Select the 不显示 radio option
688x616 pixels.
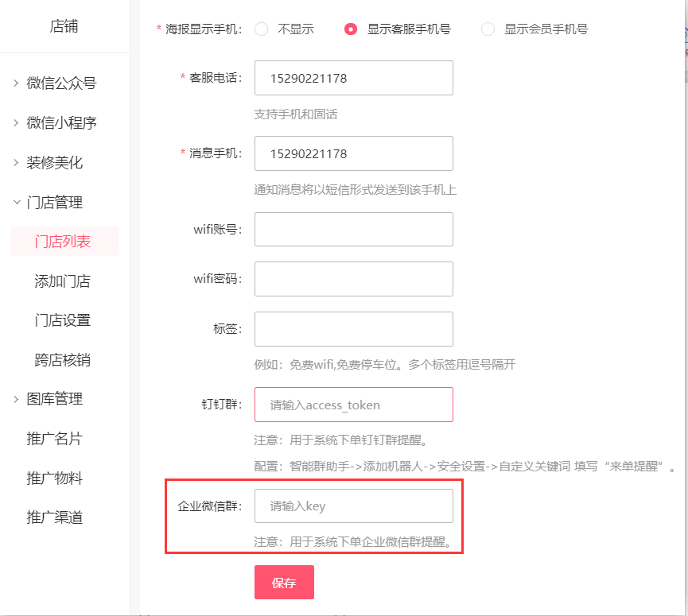click(262, 29)
